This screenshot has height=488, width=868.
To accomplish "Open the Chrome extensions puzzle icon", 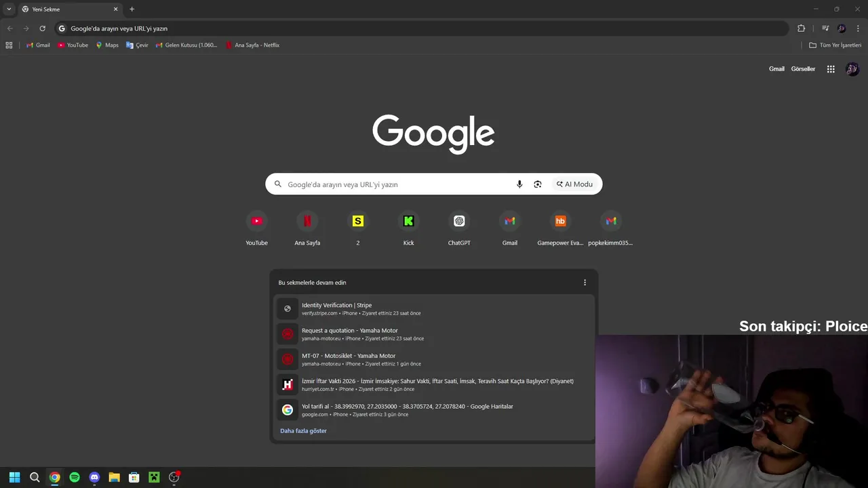I will [x=801, y=28].
